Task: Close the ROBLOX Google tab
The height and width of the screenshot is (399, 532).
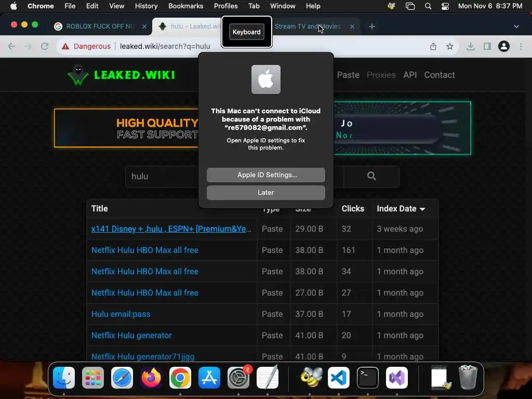Action: coord(144,26)
